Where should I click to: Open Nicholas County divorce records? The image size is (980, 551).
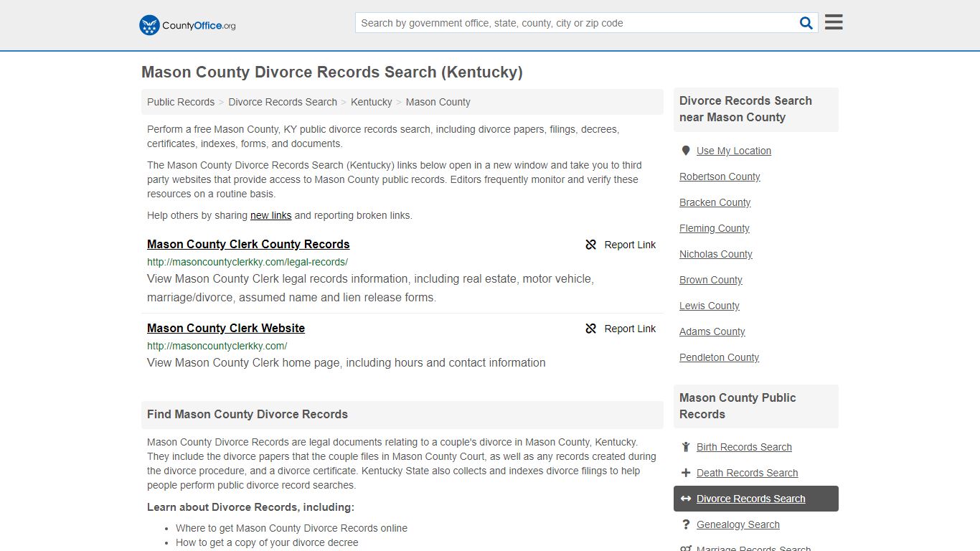tap(716, 254)
